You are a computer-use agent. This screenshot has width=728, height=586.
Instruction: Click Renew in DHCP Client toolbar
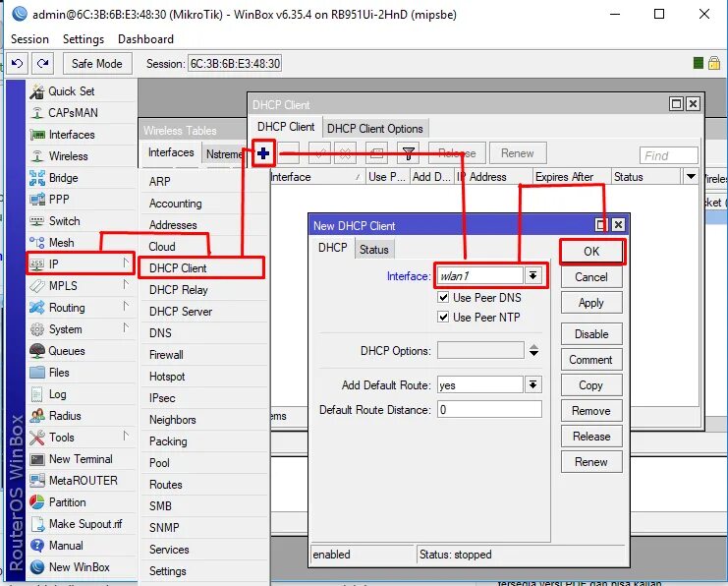518,153
